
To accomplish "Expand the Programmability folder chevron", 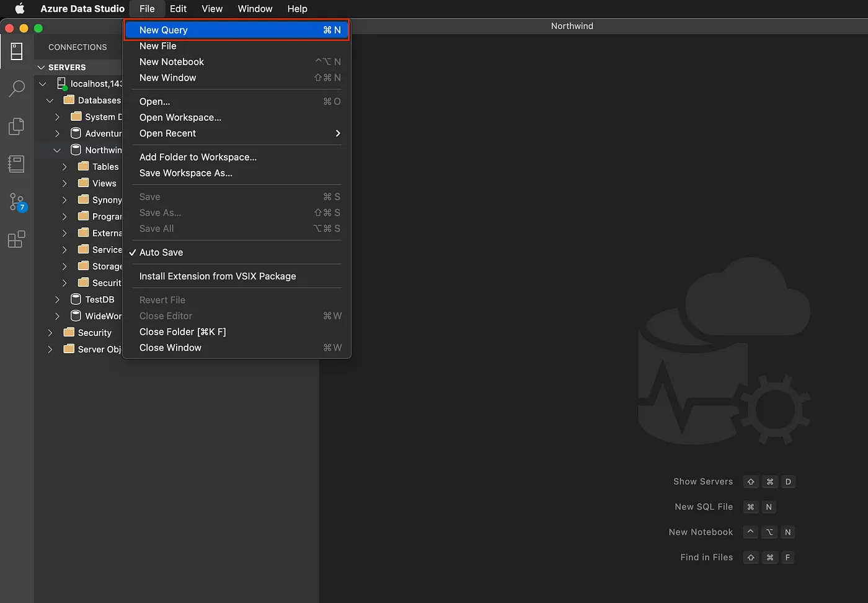I will (64, 216).
